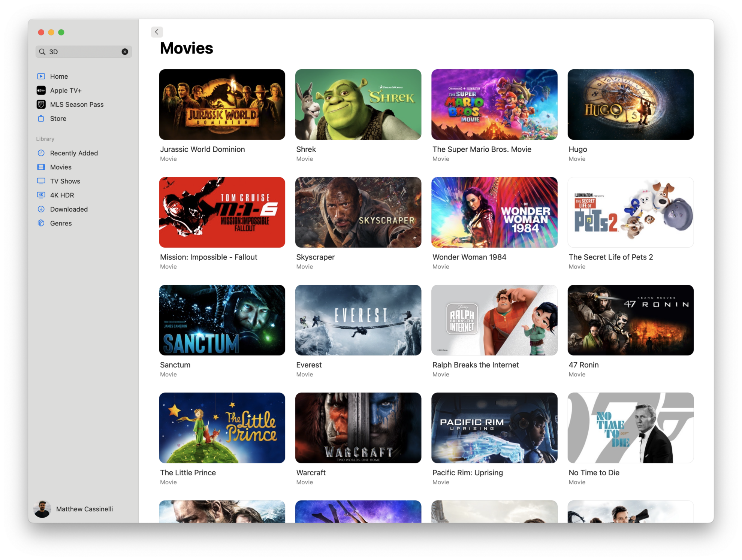Clear the 3D search query
Image resolution: width=742 pixels, height=560 pixels.
click(x=125, y=51)
